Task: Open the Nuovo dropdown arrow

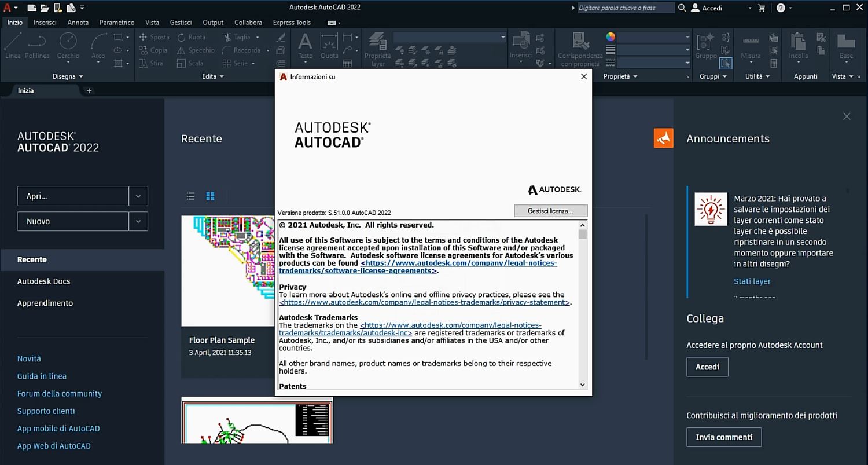Action: [x=138, y=221]
